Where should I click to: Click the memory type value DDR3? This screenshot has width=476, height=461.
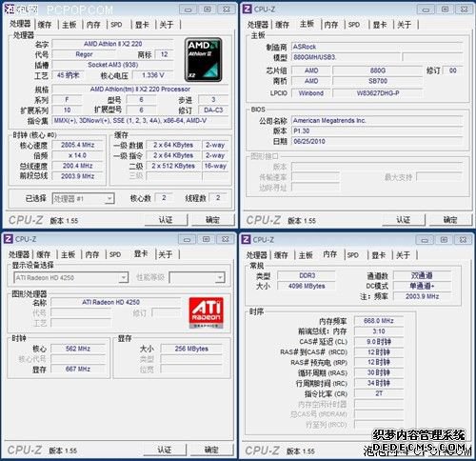coord(307,275)
